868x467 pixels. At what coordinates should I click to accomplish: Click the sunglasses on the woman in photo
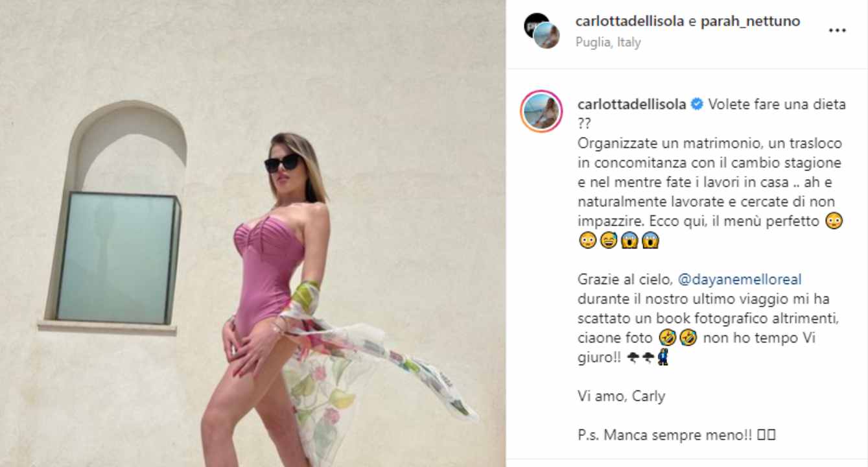(x=283, y=162)
